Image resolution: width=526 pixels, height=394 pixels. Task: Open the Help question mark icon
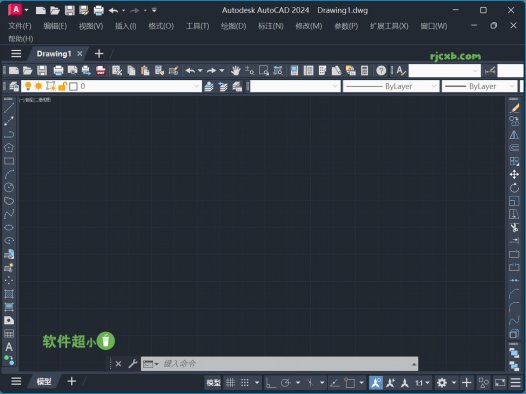(x=381, y=70)
